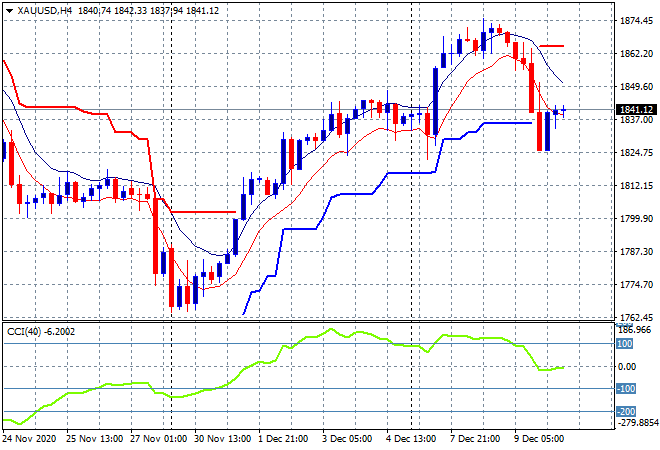Click the 9 Dec 05:00 time label
Viewport: 660px width, 450px height.
coord(539,439)
